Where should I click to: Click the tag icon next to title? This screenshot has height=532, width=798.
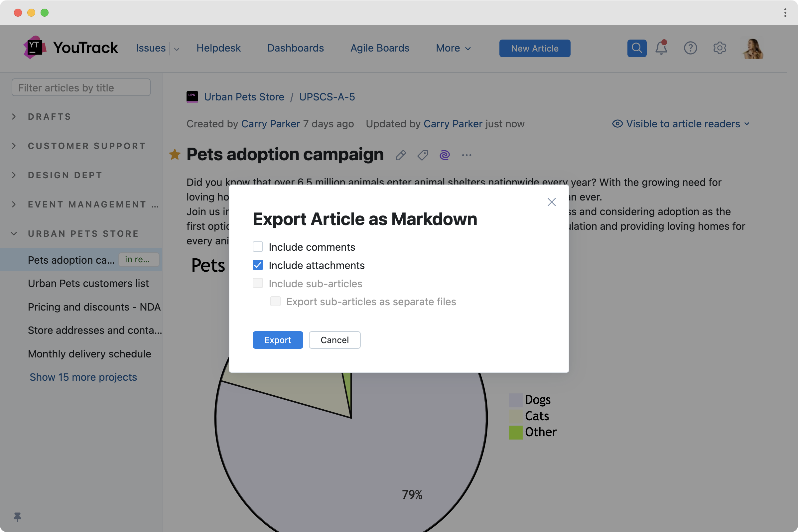tap(422, 155)
